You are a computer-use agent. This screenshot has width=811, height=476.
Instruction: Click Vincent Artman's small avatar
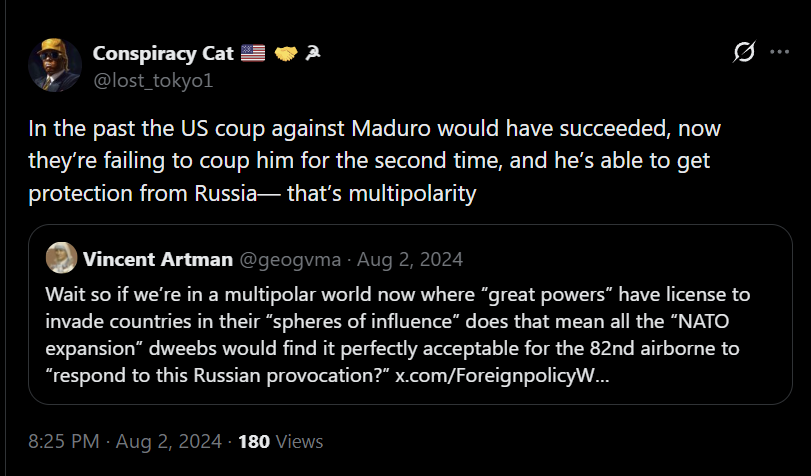point(61,260)
